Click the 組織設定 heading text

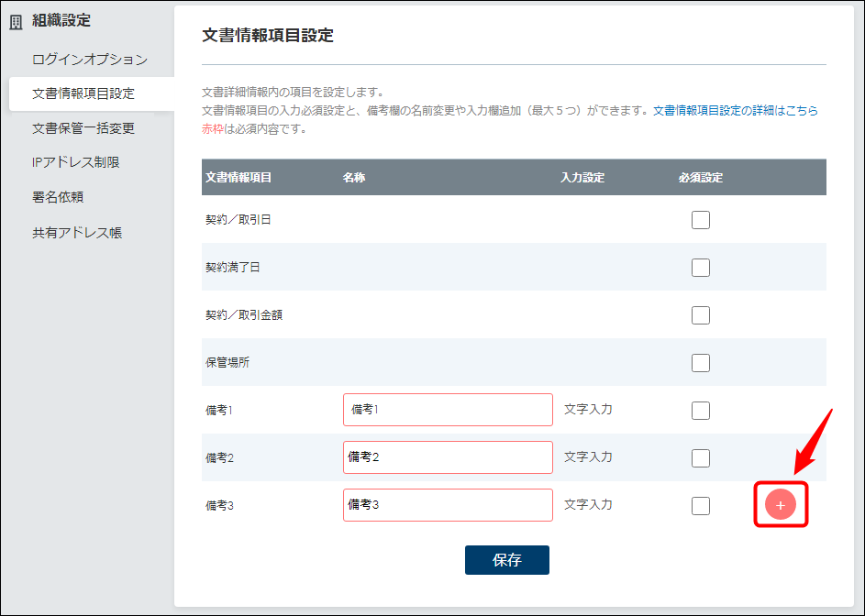click(x=61, y=21)
